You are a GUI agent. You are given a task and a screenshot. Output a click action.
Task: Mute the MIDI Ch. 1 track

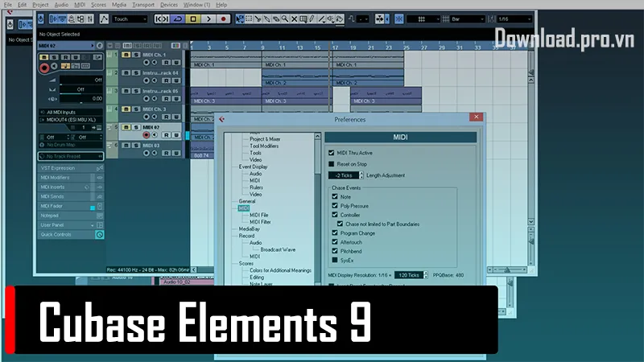pos(126,55)
